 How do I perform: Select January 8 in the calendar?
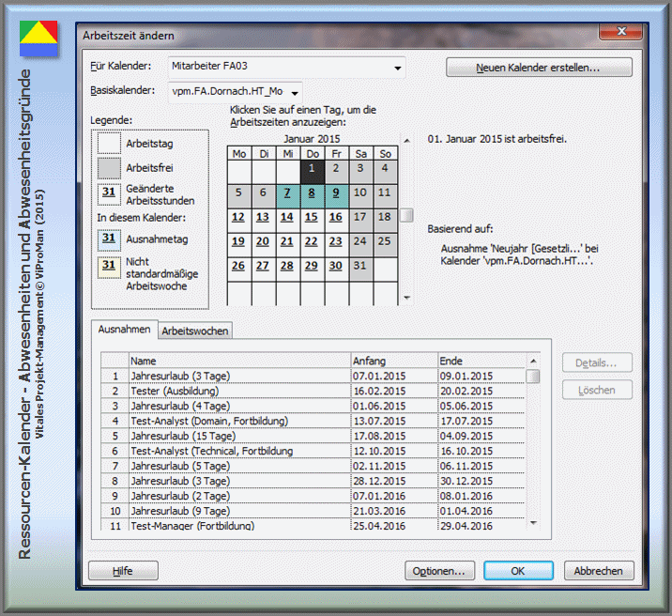pyautogui.click(x=312, y=193)
